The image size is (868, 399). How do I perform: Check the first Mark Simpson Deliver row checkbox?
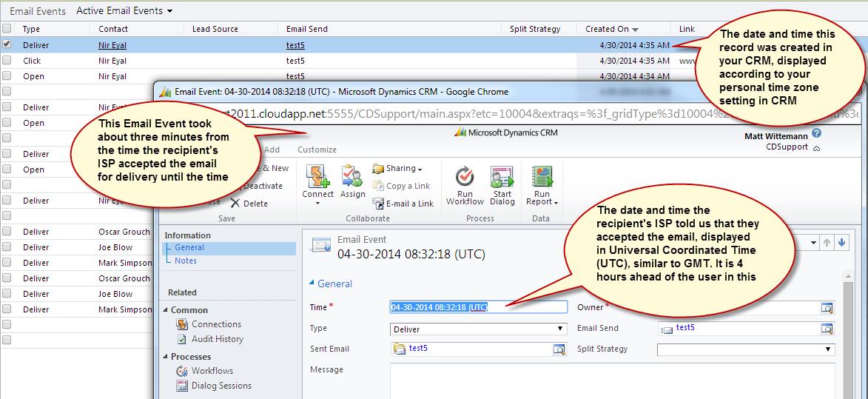pos(7,262)
